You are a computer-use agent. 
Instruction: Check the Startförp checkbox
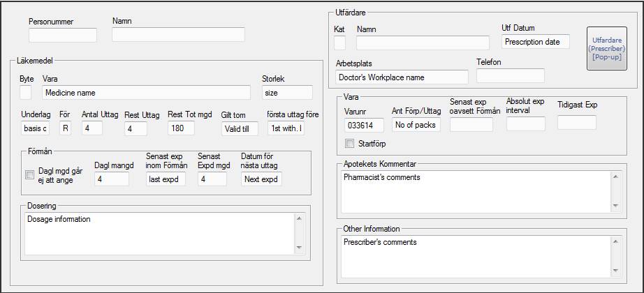349,144
